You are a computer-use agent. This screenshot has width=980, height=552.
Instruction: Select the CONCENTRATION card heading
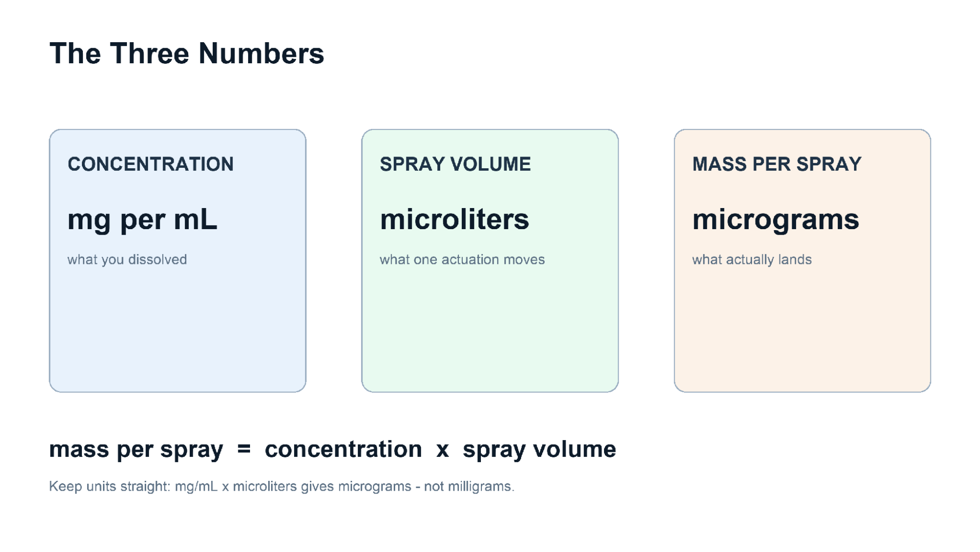click(151, 164)
